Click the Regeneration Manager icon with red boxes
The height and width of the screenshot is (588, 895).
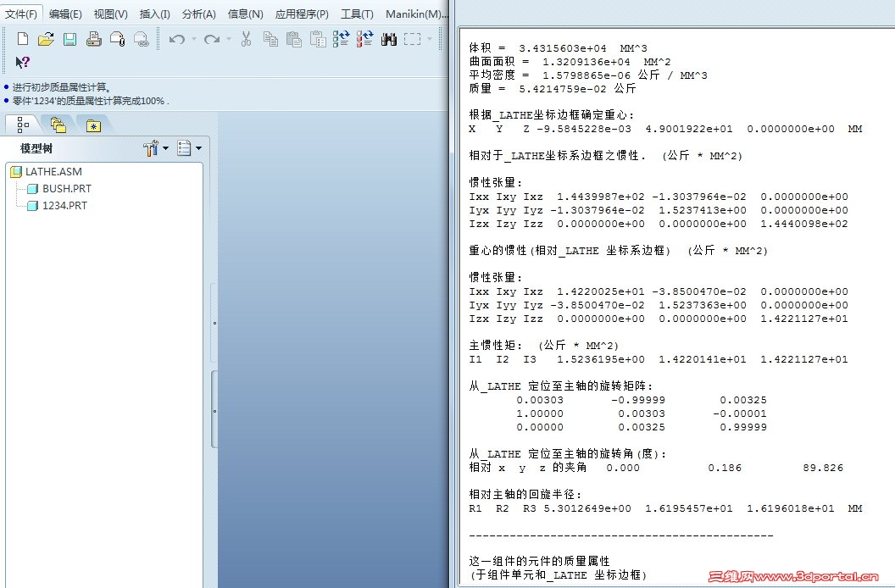pyautogui.click(x=364, y=39)
